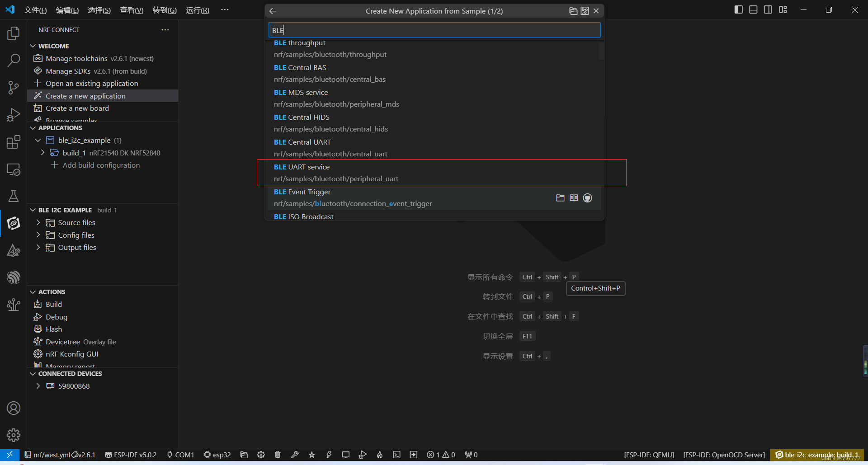Open documentation book icon for BLE Event Trigger
Image resolution: width=868 pixels, height=465 pixels.
(574, 198)
